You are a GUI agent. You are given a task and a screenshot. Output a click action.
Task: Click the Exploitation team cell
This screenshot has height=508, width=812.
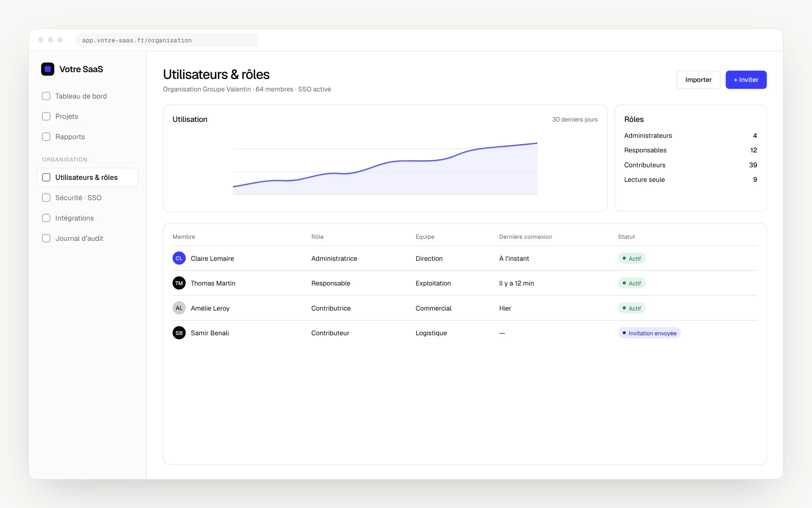[x=433, y=283]
